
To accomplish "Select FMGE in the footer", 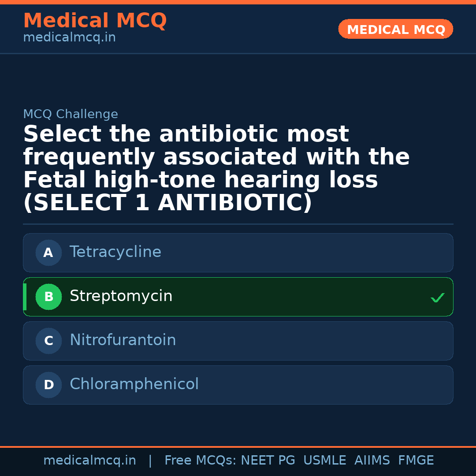I will 416,461.
